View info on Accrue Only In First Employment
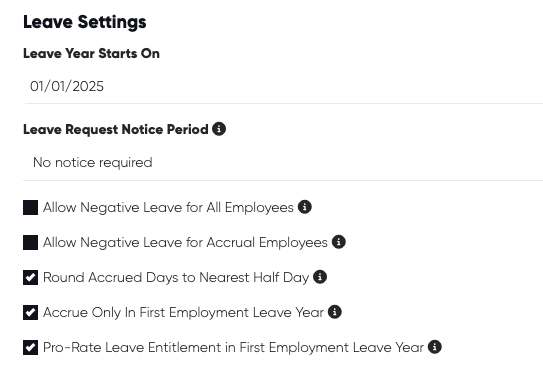Viewport: 543px width, 381px height. pos(335,312)
